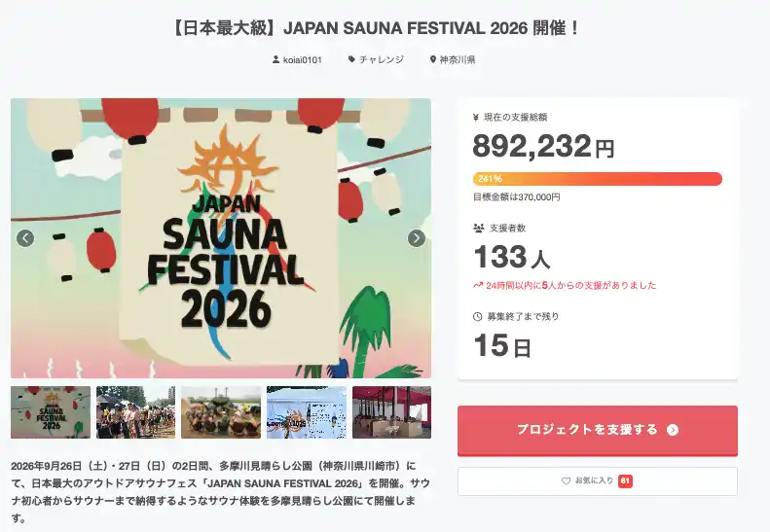This screenshot has height=532, width=770.
Task: Click the location pin icon beside 神奈川県
Action: pyautogui.click(x=432, y=60)
